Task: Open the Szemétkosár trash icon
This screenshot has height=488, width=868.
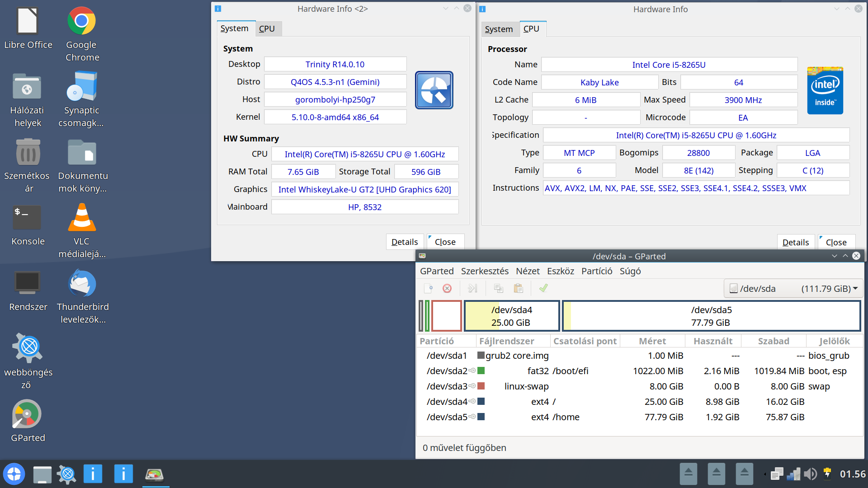Action: click(28, 165)
